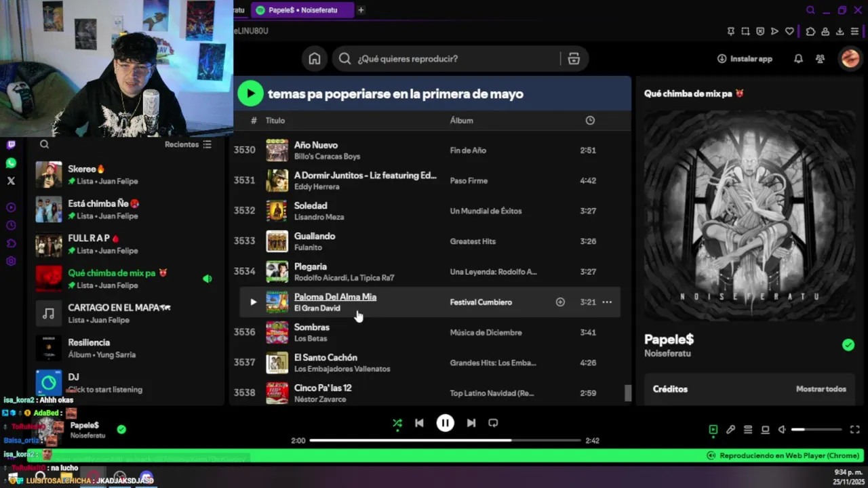Open browser extensions cube icon
This screenshot has width=868, height=488.
[x=810, y=31]
